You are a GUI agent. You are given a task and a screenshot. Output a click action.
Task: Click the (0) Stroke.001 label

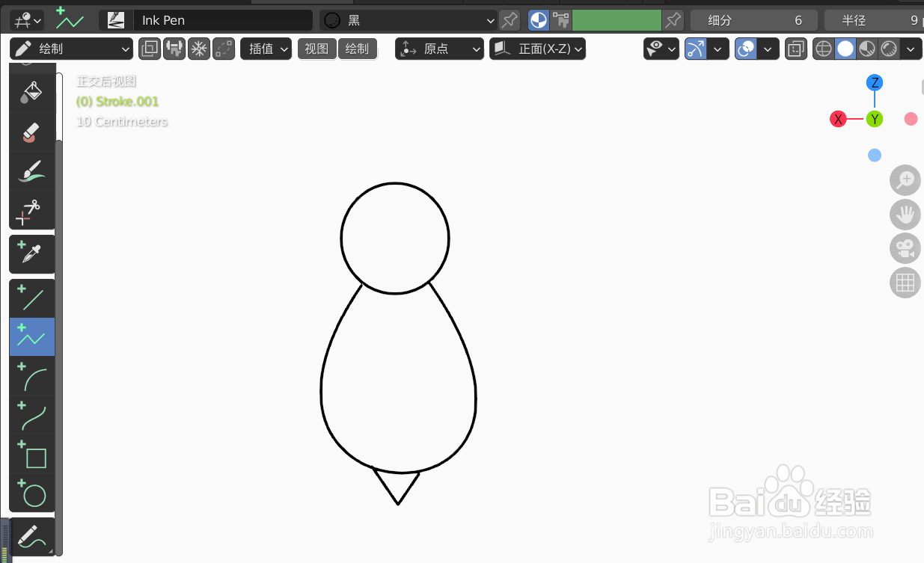click(x=117, y=102)
